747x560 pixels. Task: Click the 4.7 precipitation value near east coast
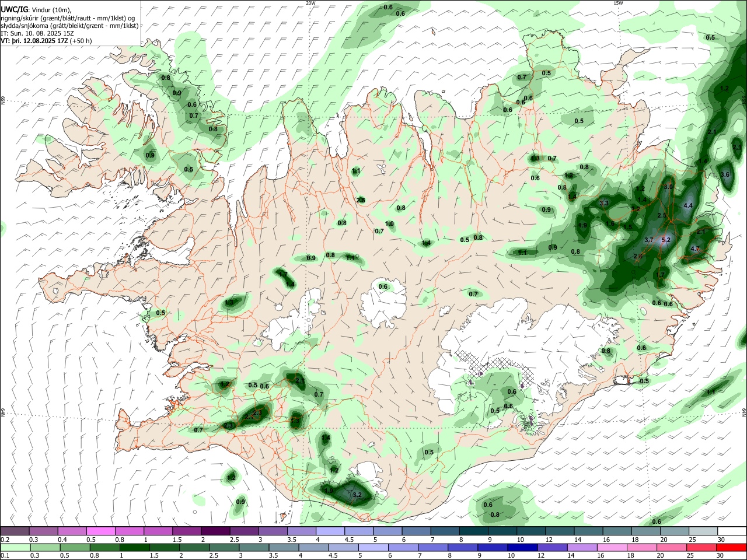(x=695, y=249)
